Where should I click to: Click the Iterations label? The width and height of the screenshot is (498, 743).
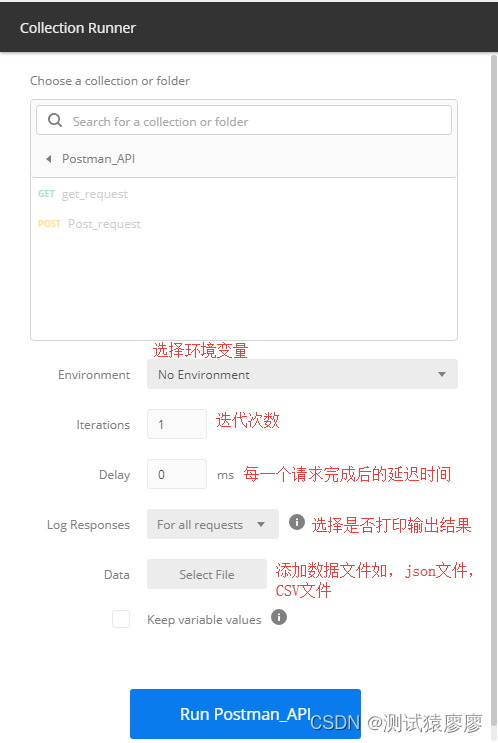[103, 425]
